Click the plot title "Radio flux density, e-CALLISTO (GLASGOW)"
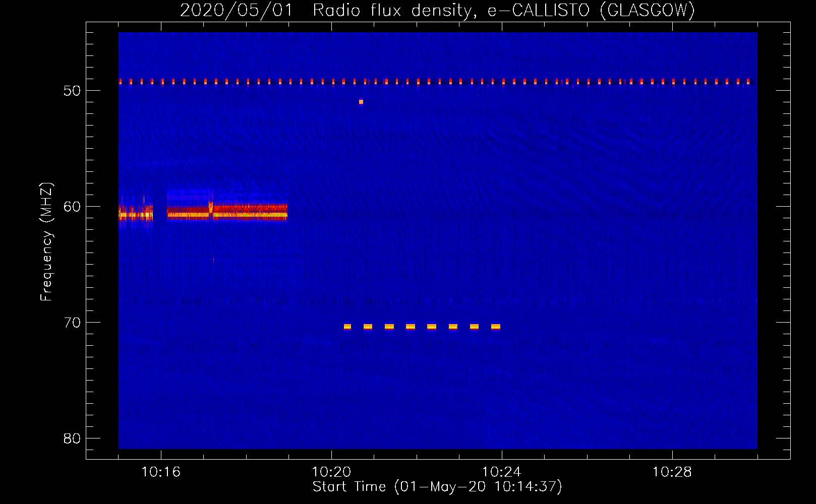 [x=503, y=10]
